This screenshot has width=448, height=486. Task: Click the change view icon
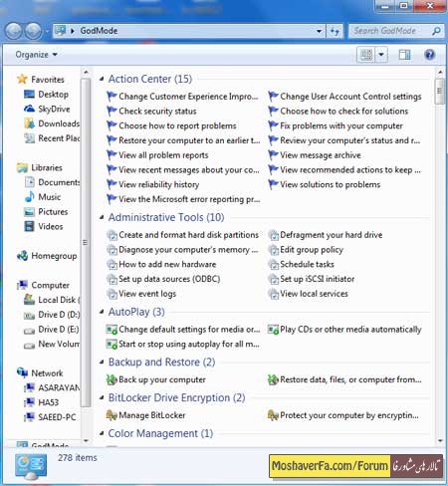[x=366, y=55]
